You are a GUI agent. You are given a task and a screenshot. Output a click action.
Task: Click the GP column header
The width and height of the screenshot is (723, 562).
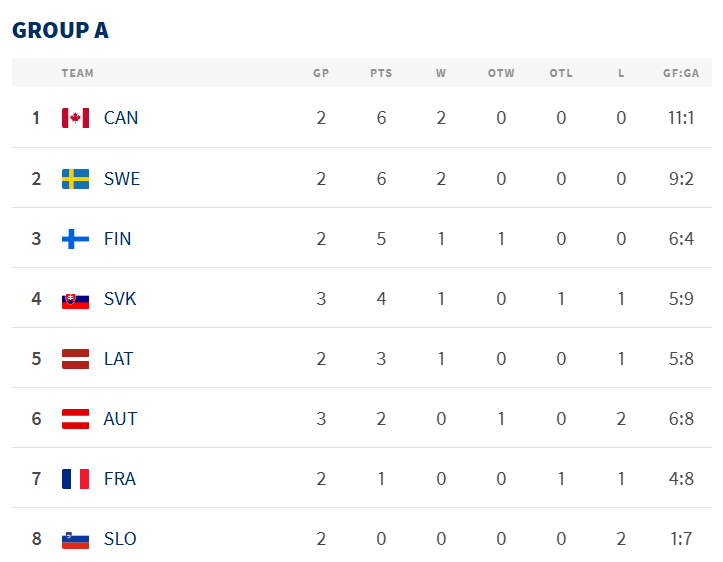[x=321, y=73]
